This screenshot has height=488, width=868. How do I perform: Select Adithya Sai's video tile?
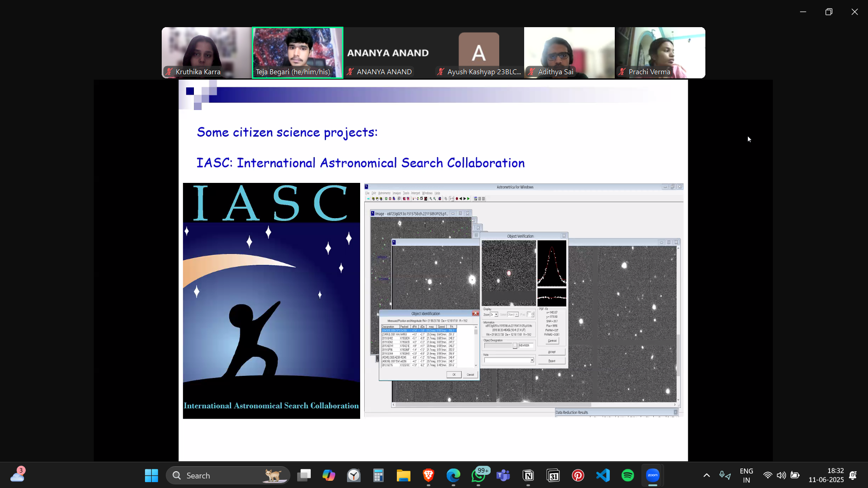pyautogui.click(x=569, y=53)
